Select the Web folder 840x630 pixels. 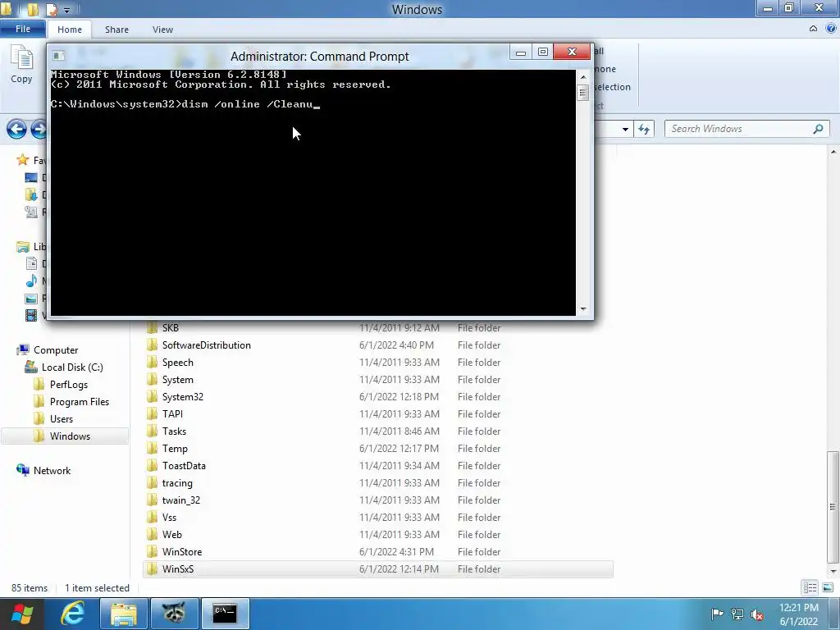(x=377, y=534)
